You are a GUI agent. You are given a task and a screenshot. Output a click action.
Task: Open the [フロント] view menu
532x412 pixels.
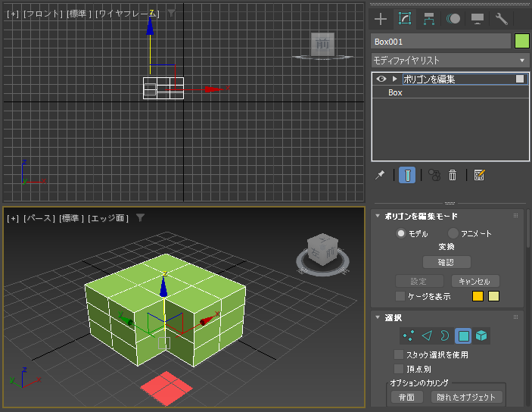click(x=42, y=14)
